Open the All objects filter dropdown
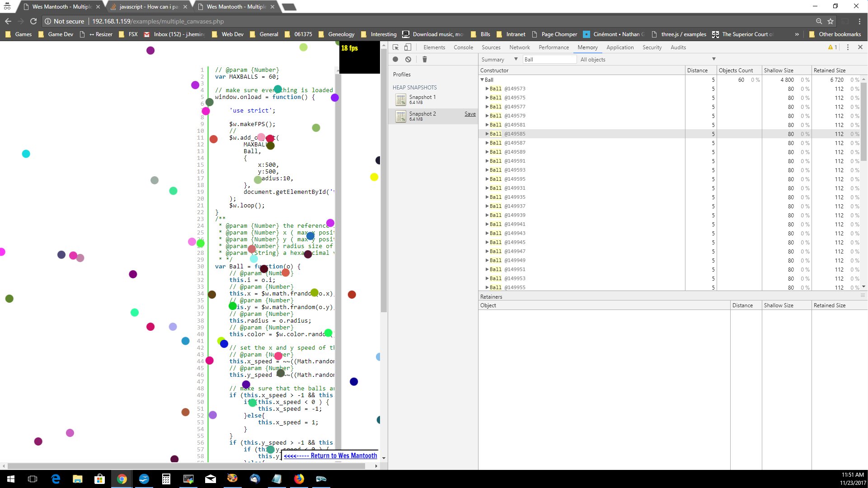 pos(647,59)
